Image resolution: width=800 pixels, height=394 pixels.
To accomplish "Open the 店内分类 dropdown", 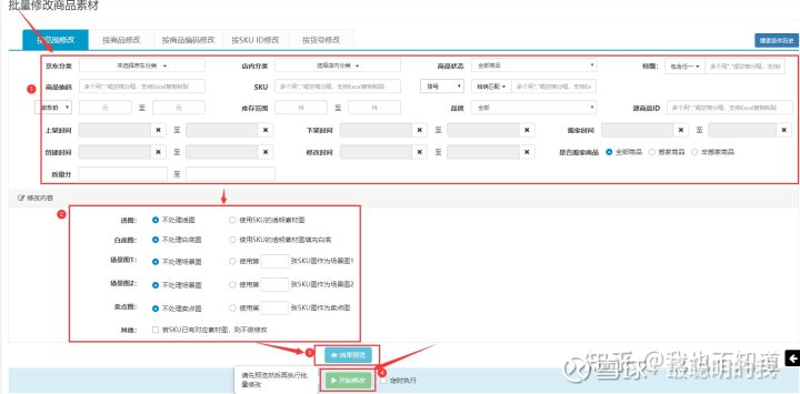I will [338, 65].
